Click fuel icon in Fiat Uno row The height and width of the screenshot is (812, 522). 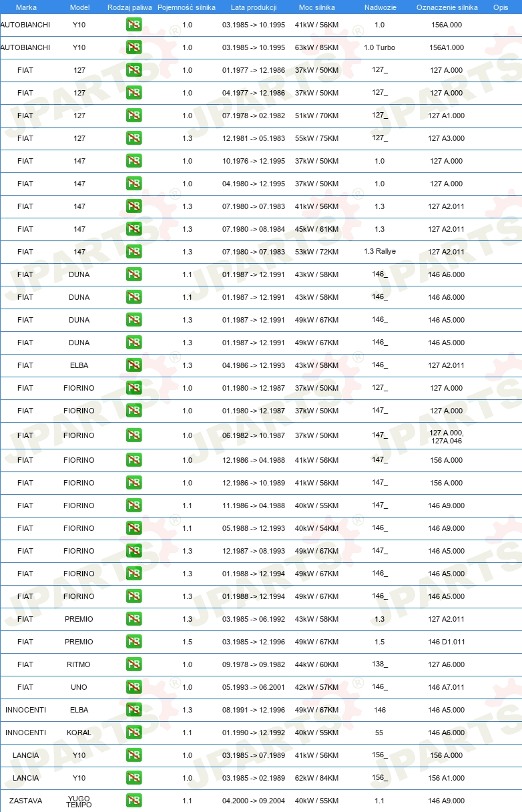pyautogui.click(x=134, y=687)
